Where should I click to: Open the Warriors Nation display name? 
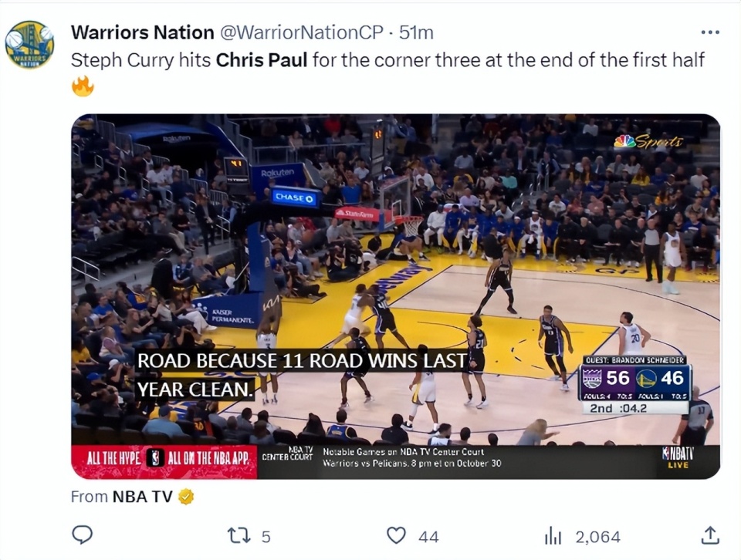pyautogui.click(x=142, y=32)
